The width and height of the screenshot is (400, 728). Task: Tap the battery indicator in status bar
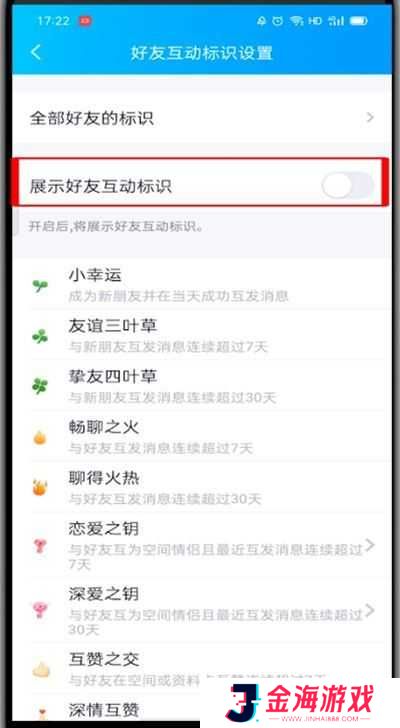358,21
